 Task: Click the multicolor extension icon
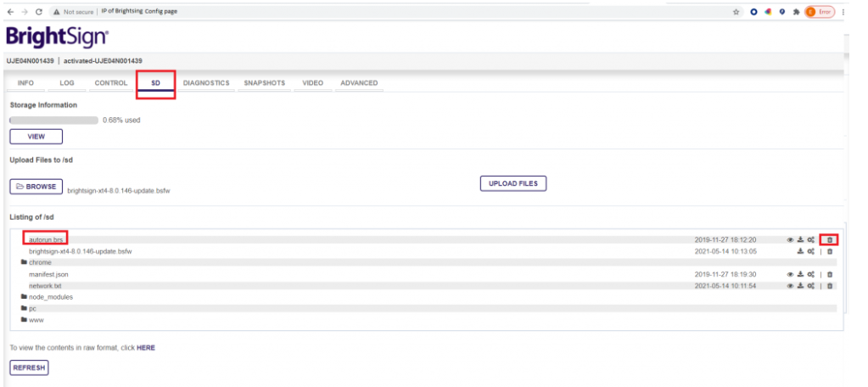(x=768, y=11)
